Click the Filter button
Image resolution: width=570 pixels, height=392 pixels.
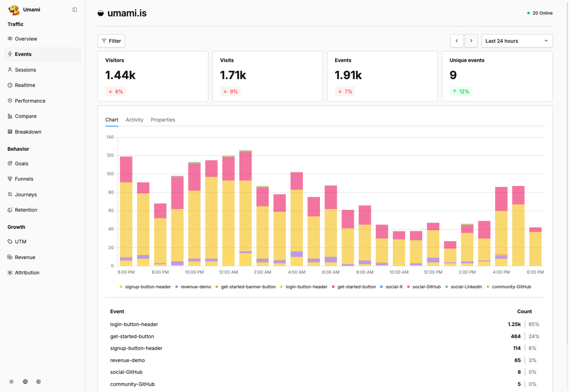point(111,41)
